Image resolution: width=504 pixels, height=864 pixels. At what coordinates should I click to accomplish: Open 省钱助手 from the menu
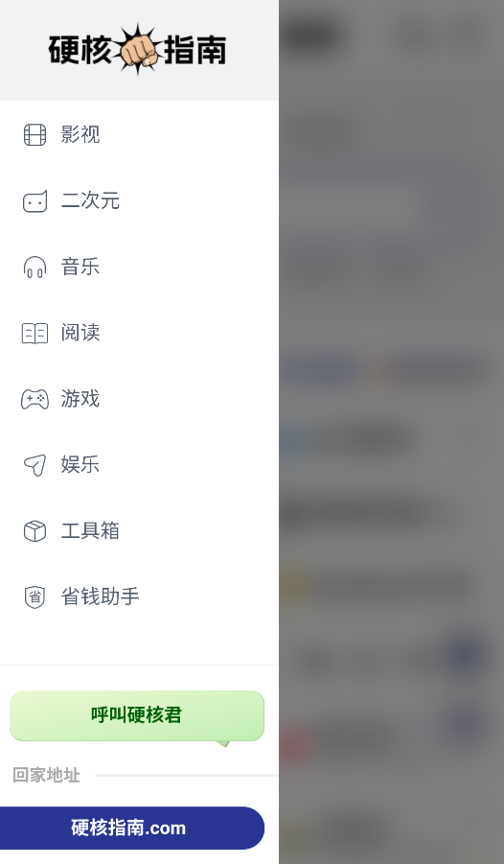[x=101, y=596]
